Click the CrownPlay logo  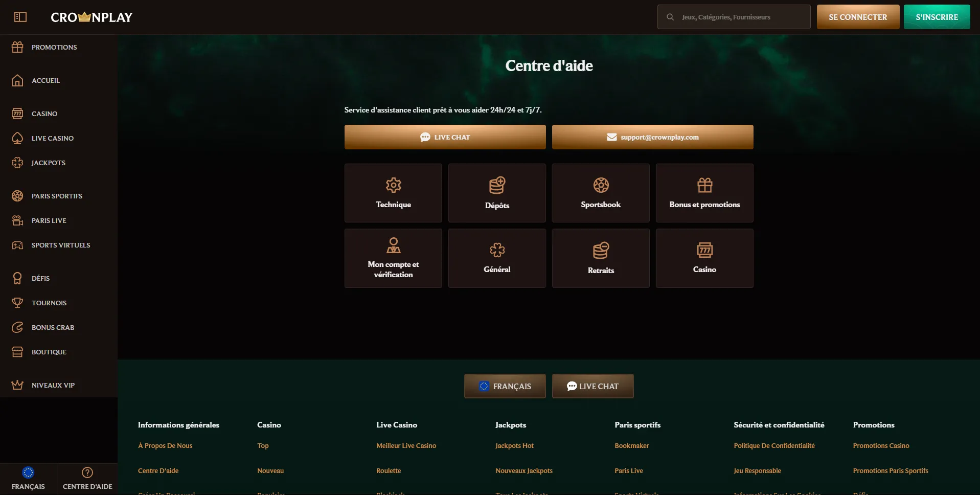tap(92, 17)
